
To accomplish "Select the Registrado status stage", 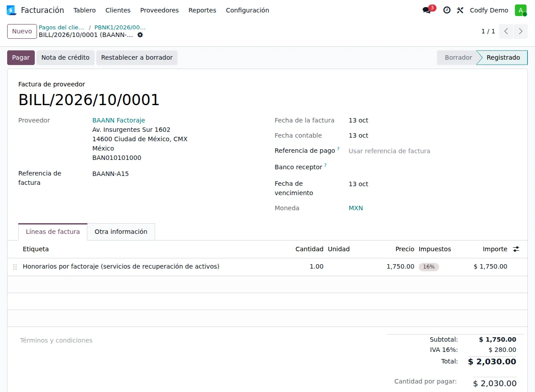I will (x=503, y=57).
